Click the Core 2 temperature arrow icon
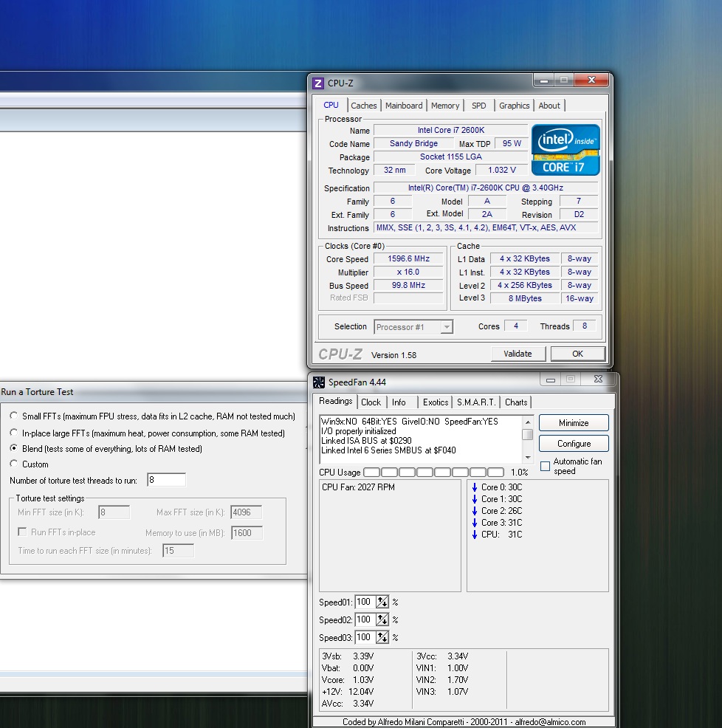 tap(475, 511)
